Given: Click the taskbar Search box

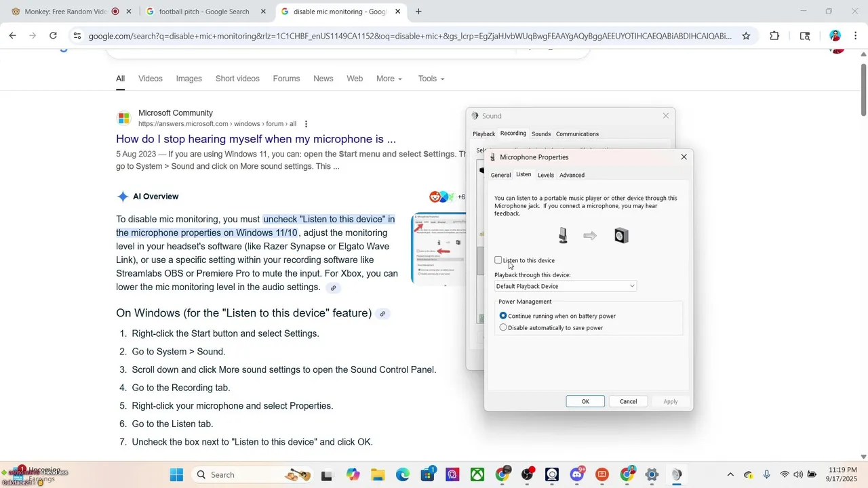Looking at the screenshot, I should [253, 474].
